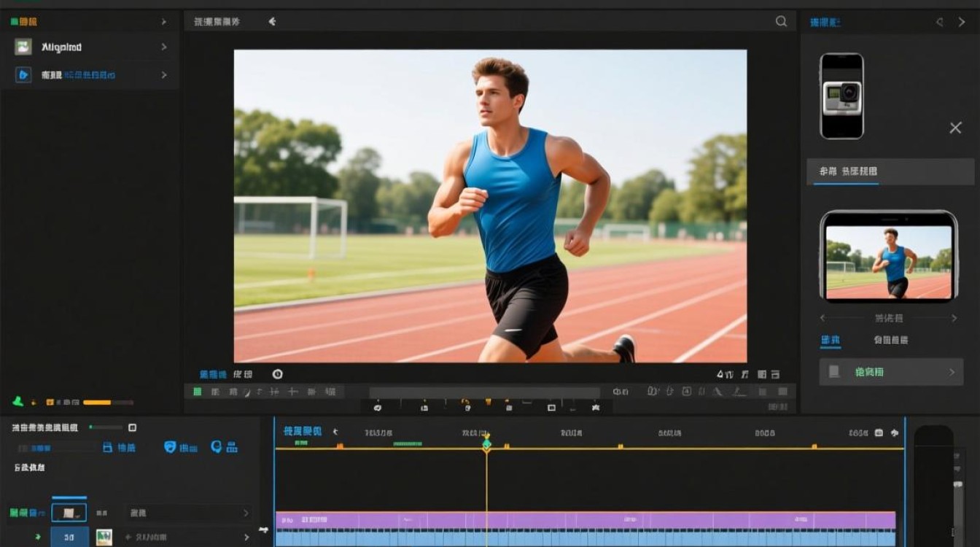The image size is (980, 547).
Task: Toggle the small checkbox beside the green slider
Action: 132,427
